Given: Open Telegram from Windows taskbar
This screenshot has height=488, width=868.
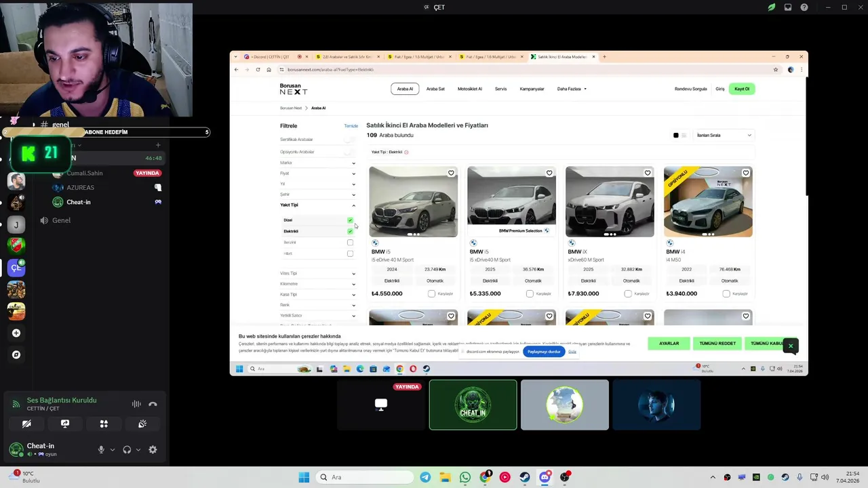Looking at the screenshot, I should pos(425,477).
